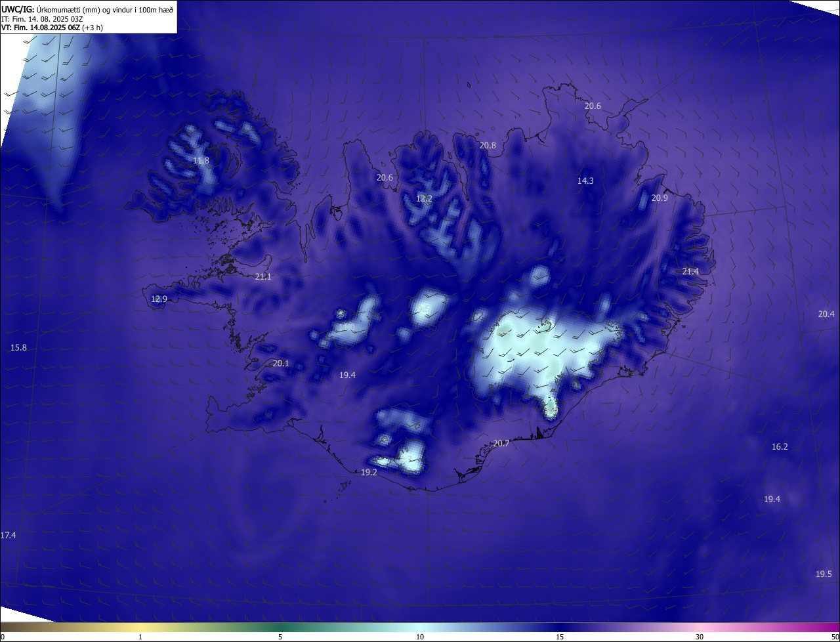This screenshot has height=642, width=840.
Task: Click the 17.4 value in the southwest
Action: pos(8,536)
